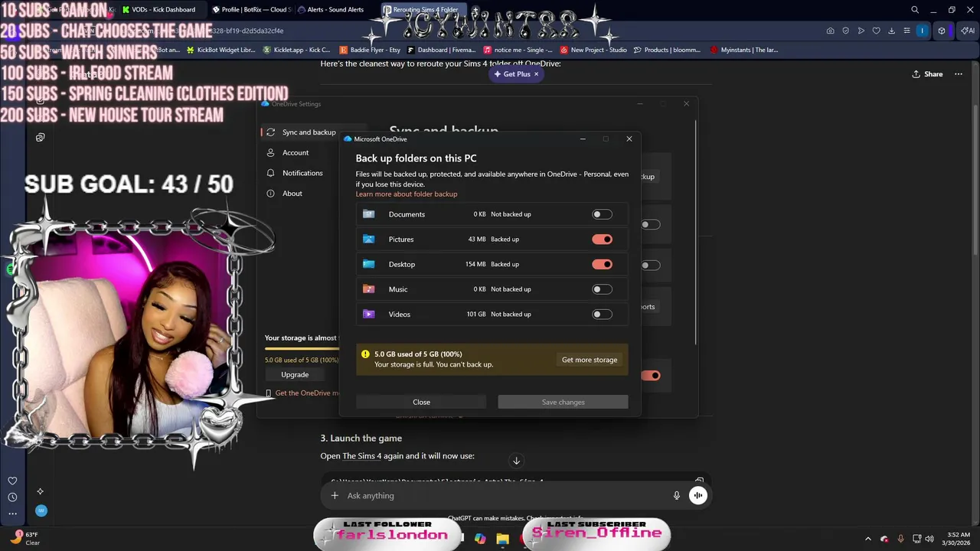Click the OneDrive Settings scrollbar

click(x=695, y=232)
